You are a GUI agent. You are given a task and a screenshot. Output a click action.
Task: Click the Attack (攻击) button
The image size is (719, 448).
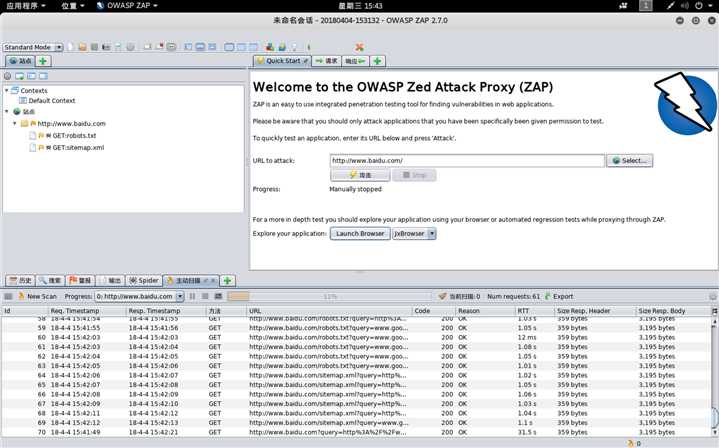[x=360, y=175]
